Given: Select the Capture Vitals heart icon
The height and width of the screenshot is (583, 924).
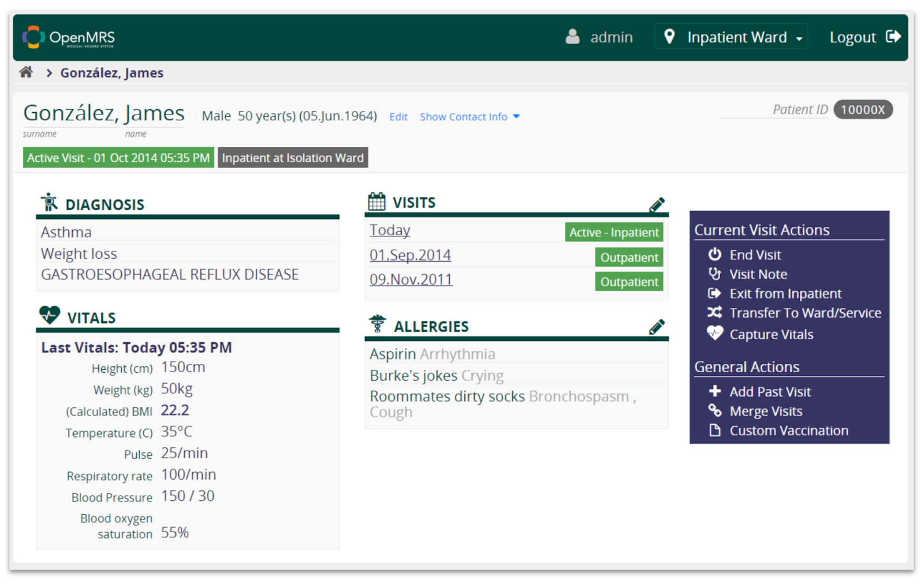Looking at the screenshot, I should tap(715, 333).
